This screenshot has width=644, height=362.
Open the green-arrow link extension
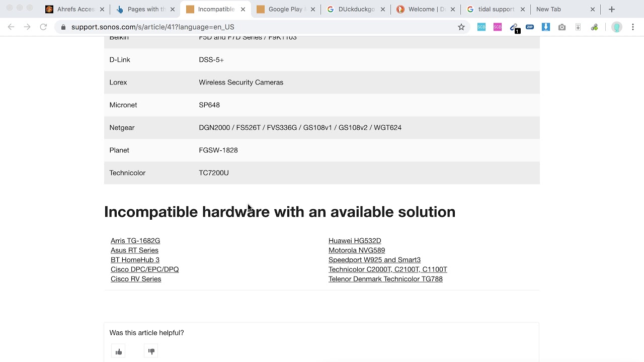(x=594, y=27)
